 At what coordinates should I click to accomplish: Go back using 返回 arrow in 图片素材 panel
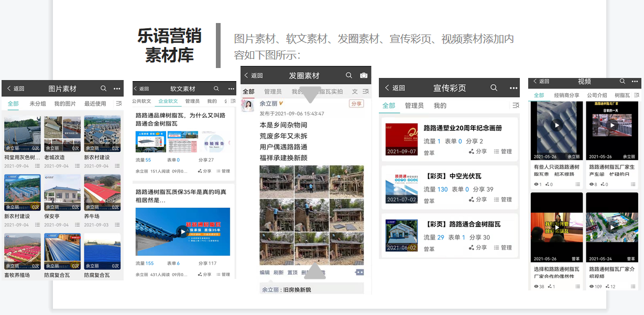15,88
